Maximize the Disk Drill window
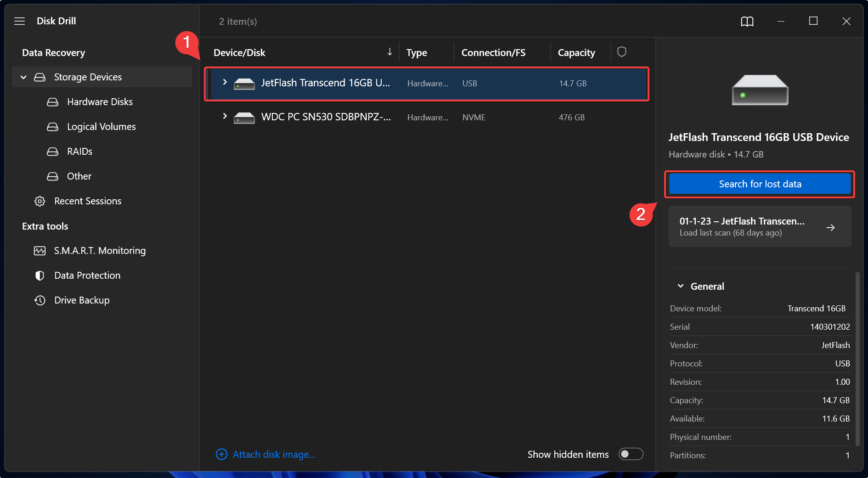Screen dimensions: 868x478 click(x=813, y=21)
